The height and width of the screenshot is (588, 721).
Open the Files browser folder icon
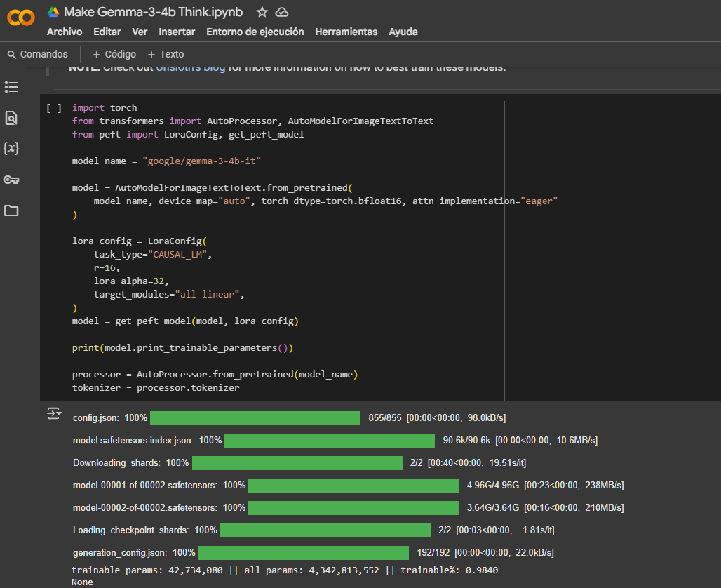11,211
